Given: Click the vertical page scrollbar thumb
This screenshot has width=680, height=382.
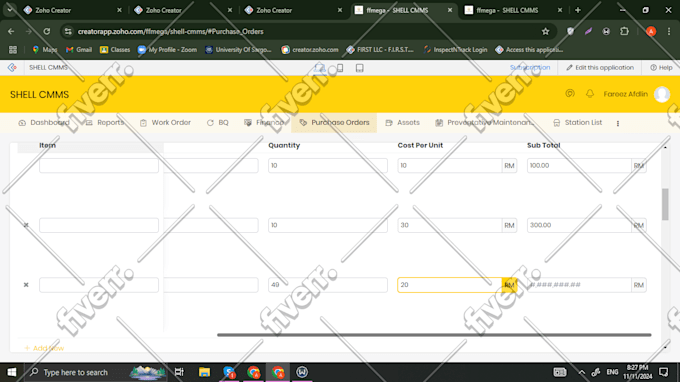Looking at the screenshot, I should coord(665,204).
